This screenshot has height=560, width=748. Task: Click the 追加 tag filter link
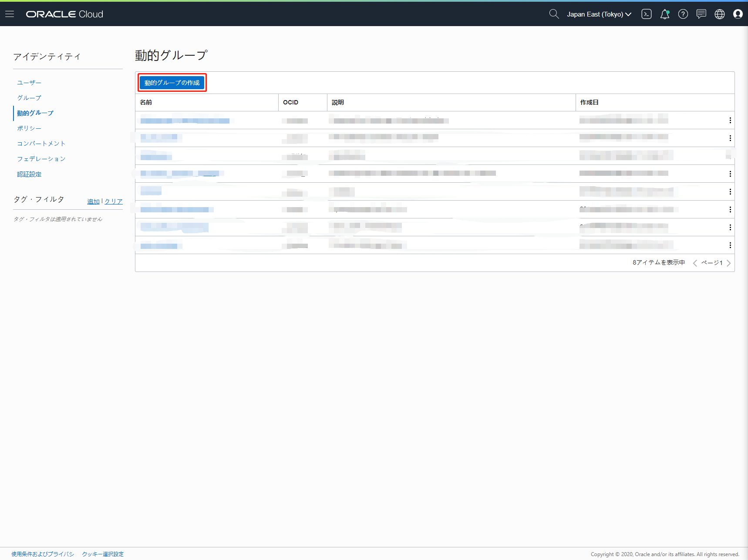tap(93, 201)
